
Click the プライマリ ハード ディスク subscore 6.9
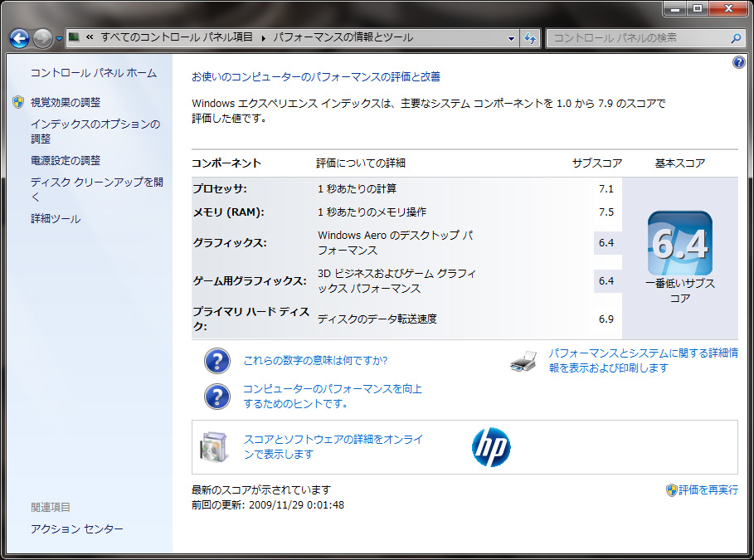(x=606, y=319)
